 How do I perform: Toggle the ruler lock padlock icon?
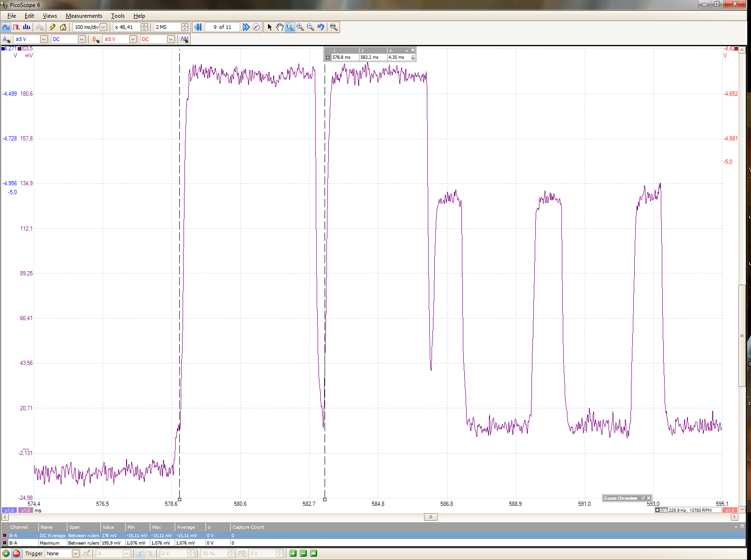pyautogui.click(x=413, y=57)
